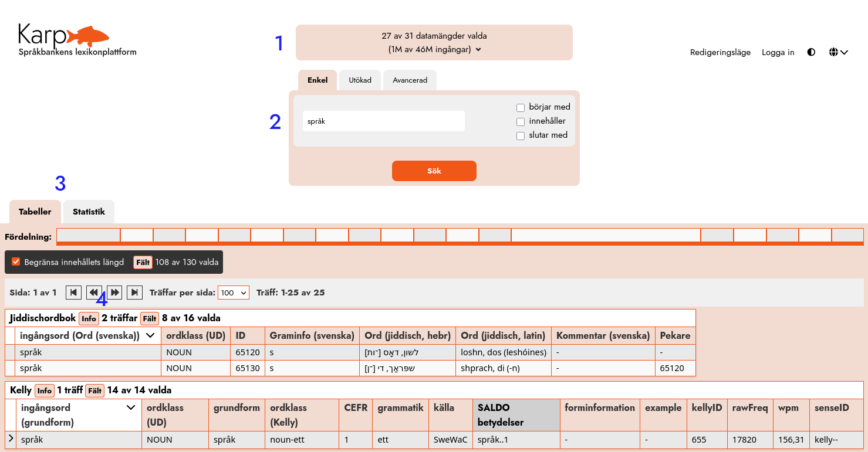The height and width of the screenshot is (452, 868).
Task: Go to the first results page
Action: click(x=73, y=292)
